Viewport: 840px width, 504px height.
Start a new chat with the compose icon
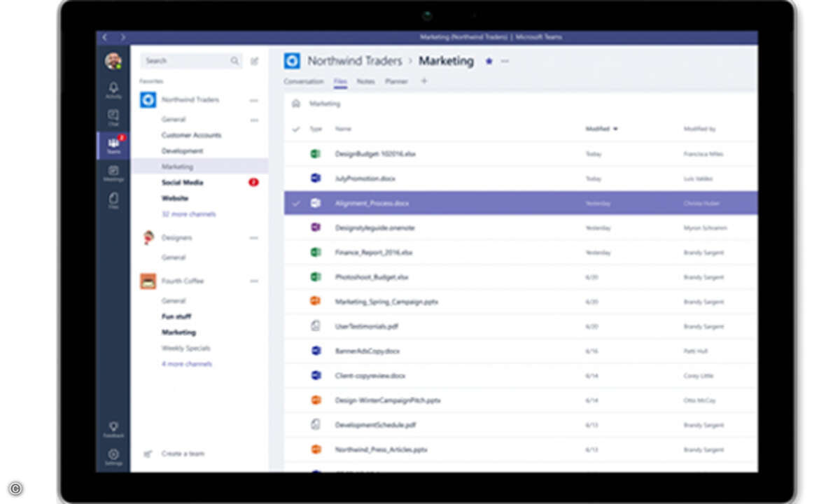point(255,61)
